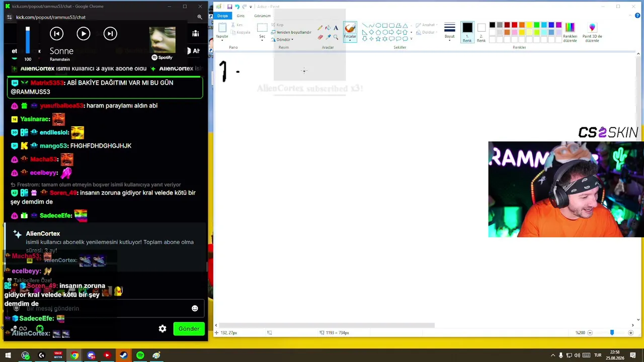Click the zoom out minus button in Paint
Image resolution: width=644 pixels, height=362 pixels.
590,332
